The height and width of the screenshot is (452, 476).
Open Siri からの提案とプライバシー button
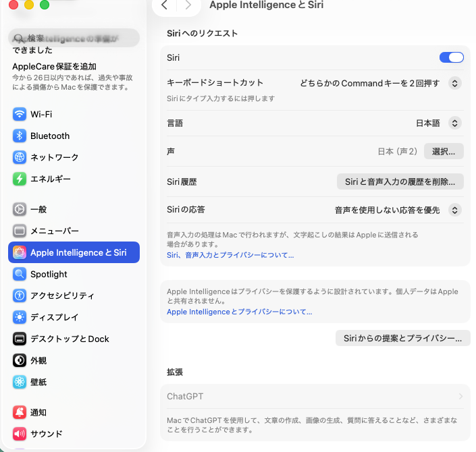403,338
